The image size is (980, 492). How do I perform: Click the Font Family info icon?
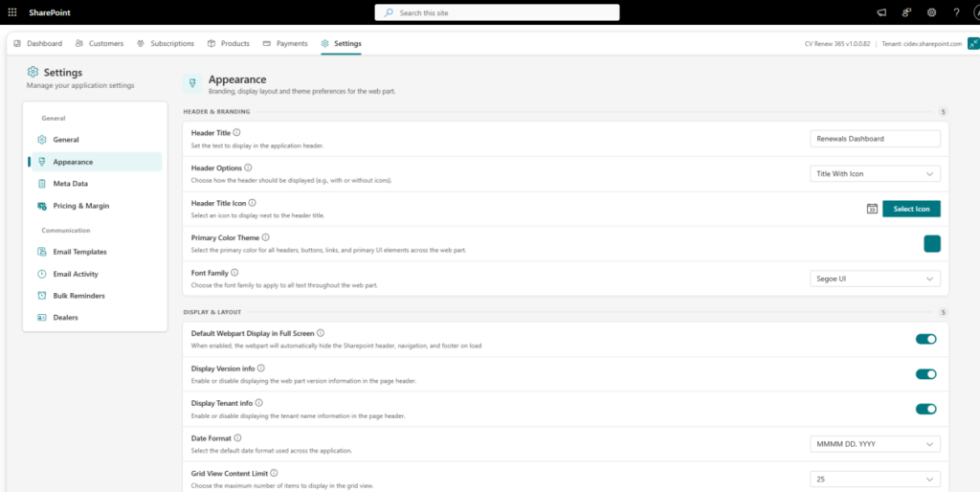click(234, 273)
